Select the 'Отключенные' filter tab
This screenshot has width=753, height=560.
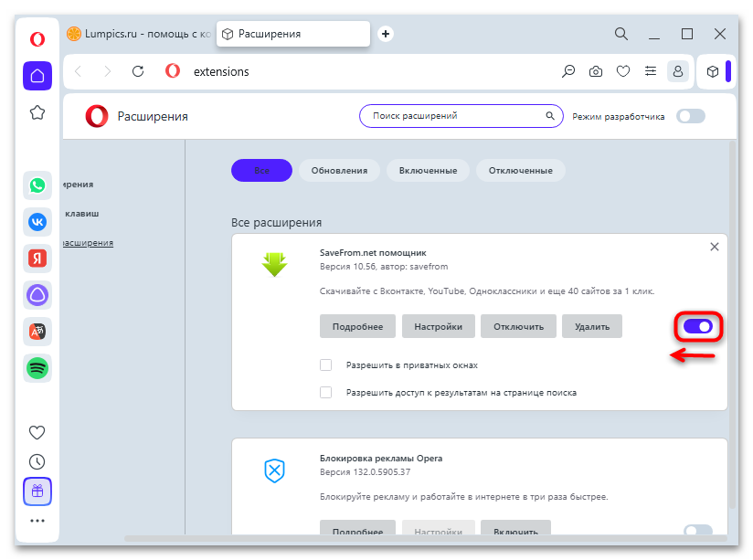[521, 171]
